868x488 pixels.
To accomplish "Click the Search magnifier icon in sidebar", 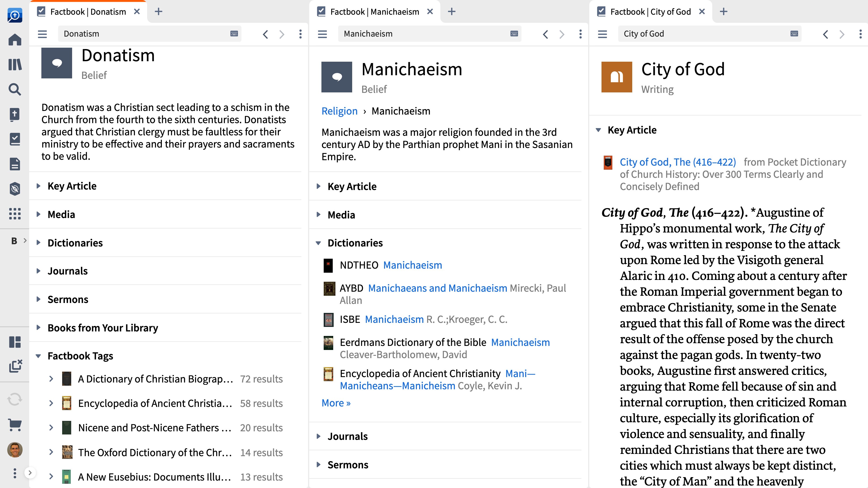I will click(15, 89).
